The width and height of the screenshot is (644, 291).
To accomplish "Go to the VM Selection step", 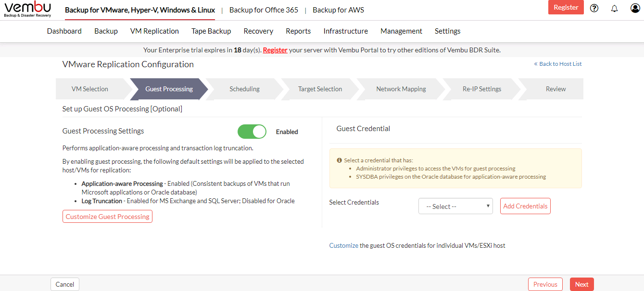I will click(90, 89).
